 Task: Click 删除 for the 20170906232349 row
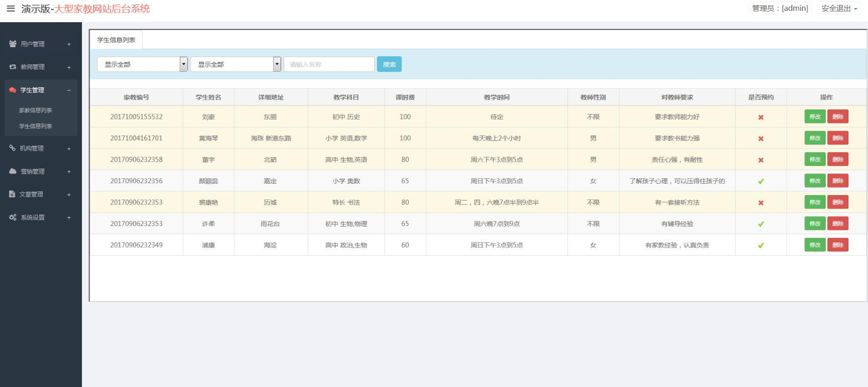click(x=838, y=245)
